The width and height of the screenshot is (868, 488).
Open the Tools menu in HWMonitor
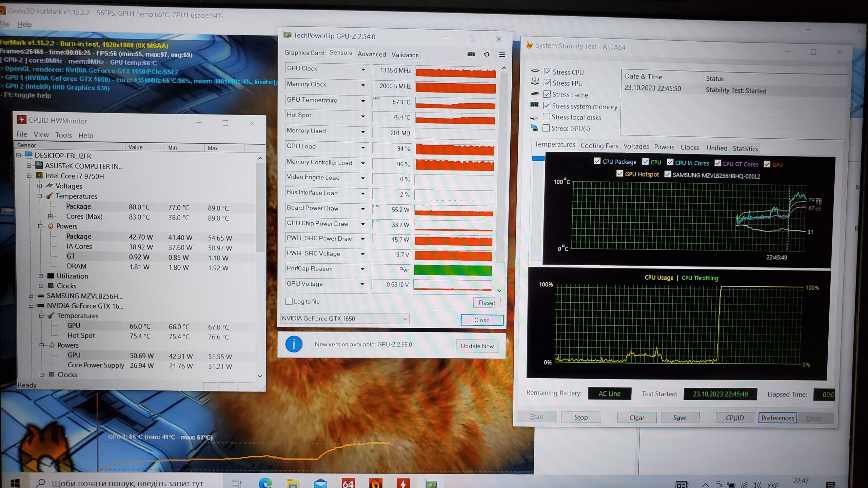[63, 135]
